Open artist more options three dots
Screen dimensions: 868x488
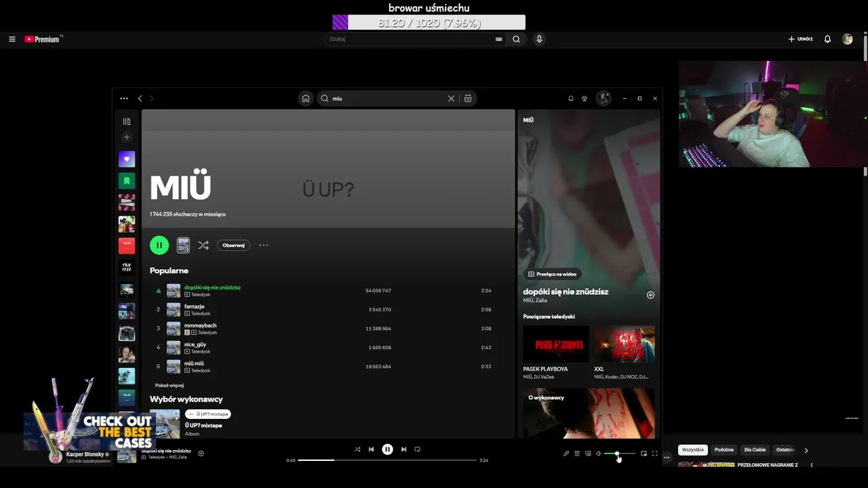click(x=264, y=245)
